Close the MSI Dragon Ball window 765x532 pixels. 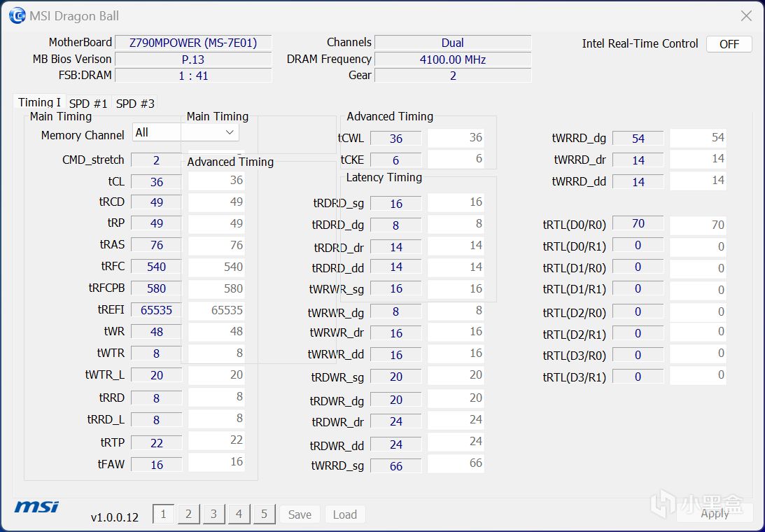[746, 16]
